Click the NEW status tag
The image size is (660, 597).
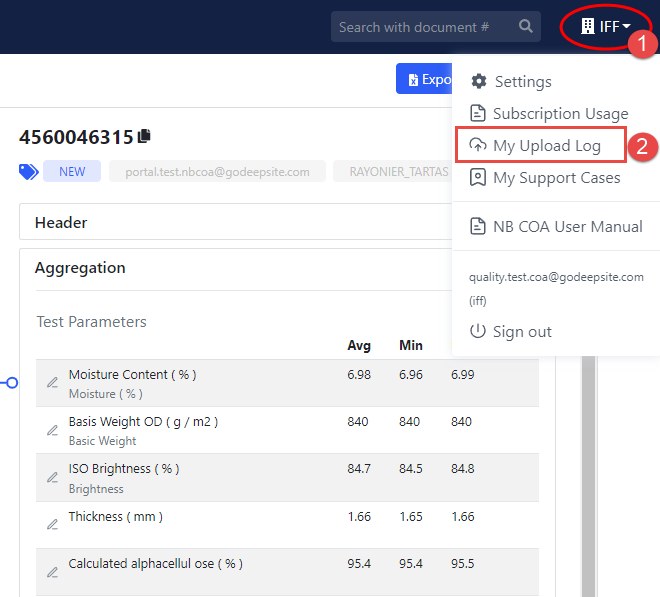coord(72,171)
